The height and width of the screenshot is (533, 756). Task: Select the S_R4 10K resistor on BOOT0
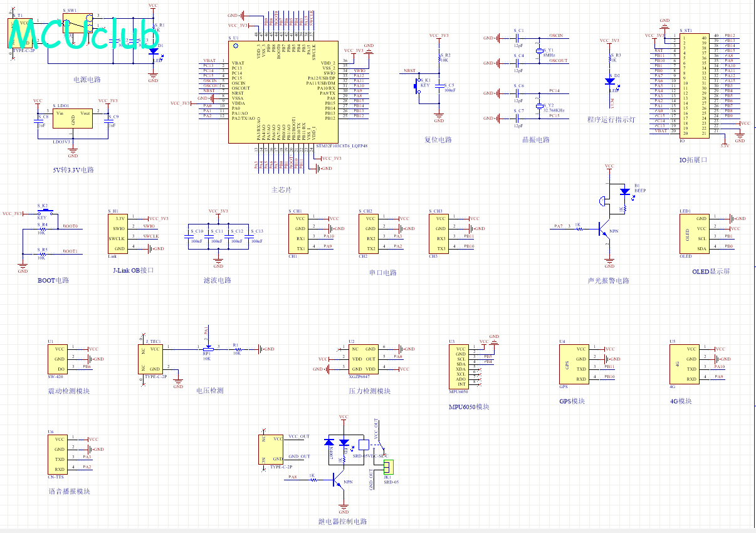[x=43, y=230]
